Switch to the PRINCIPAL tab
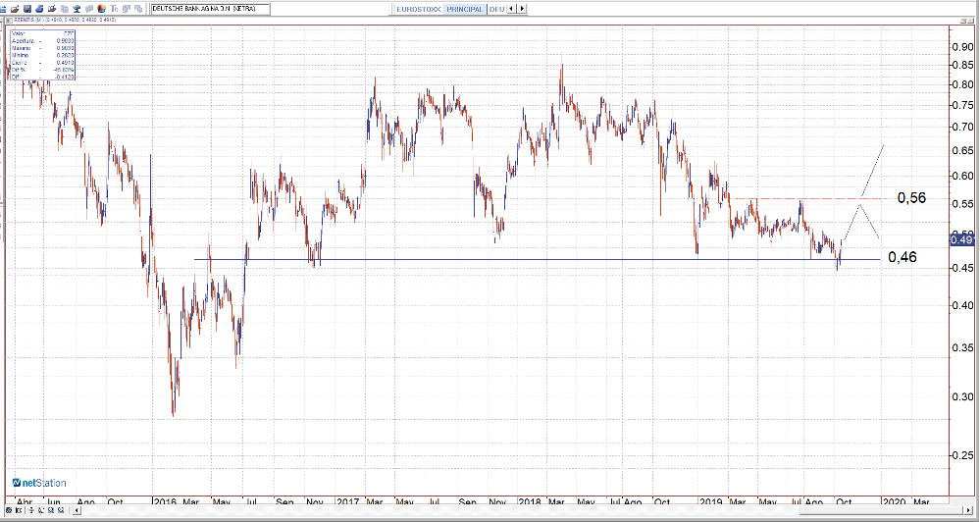The image size is (980, 522). click(464, 9)
